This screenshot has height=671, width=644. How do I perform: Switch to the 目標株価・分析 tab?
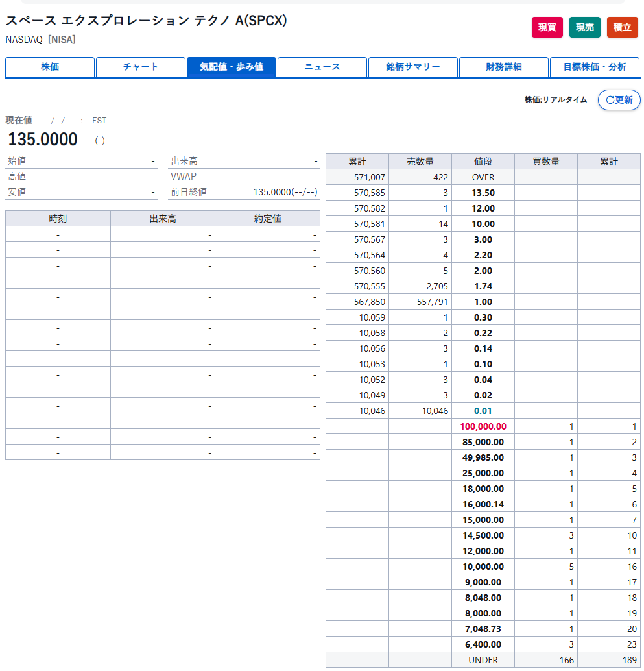click(x=595, y=67)
